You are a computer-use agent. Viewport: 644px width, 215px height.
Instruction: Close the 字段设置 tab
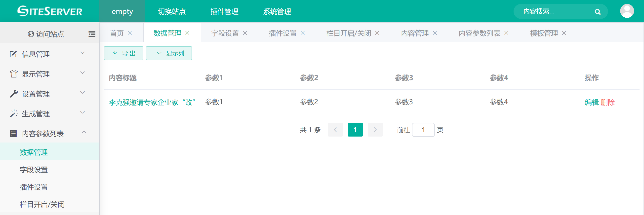245,33
